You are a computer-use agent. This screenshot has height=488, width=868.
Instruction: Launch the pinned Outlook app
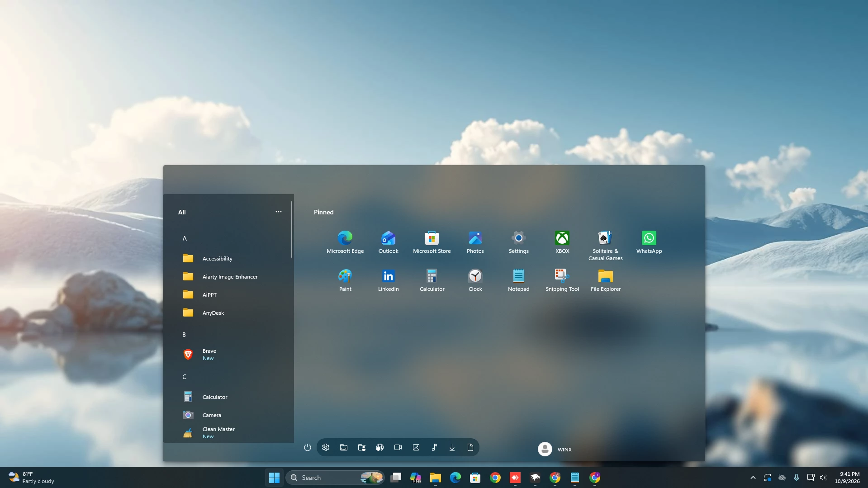point(388,242)
